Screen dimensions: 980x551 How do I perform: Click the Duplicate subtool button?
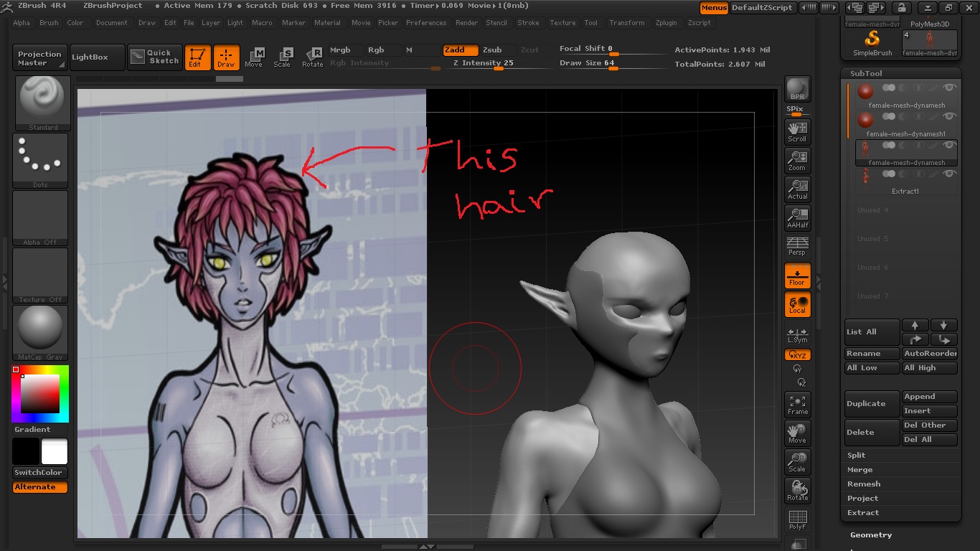[x=872, y=403]
